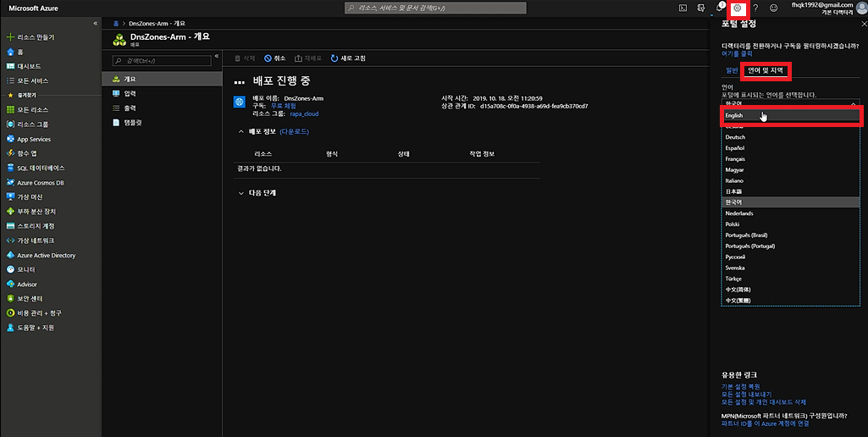Open the account avatar menu

pos(861,8)
